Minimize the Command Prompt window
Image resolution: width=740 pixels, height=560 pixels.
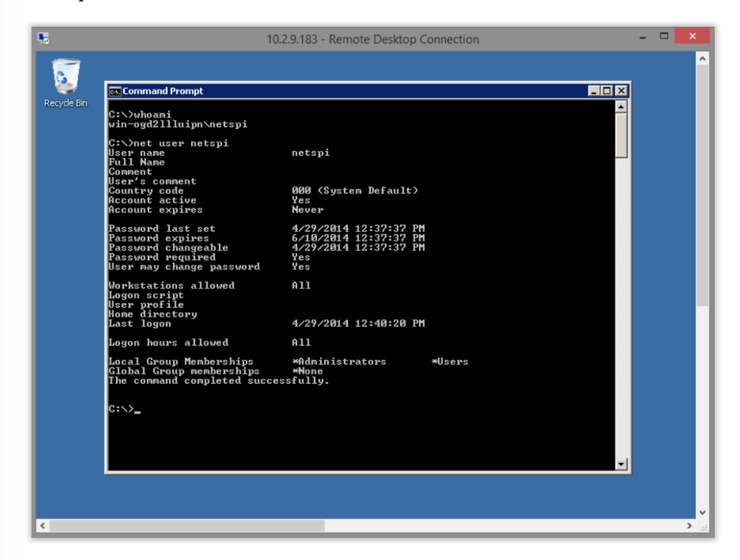pyautogui.click(x=594, y=91)
